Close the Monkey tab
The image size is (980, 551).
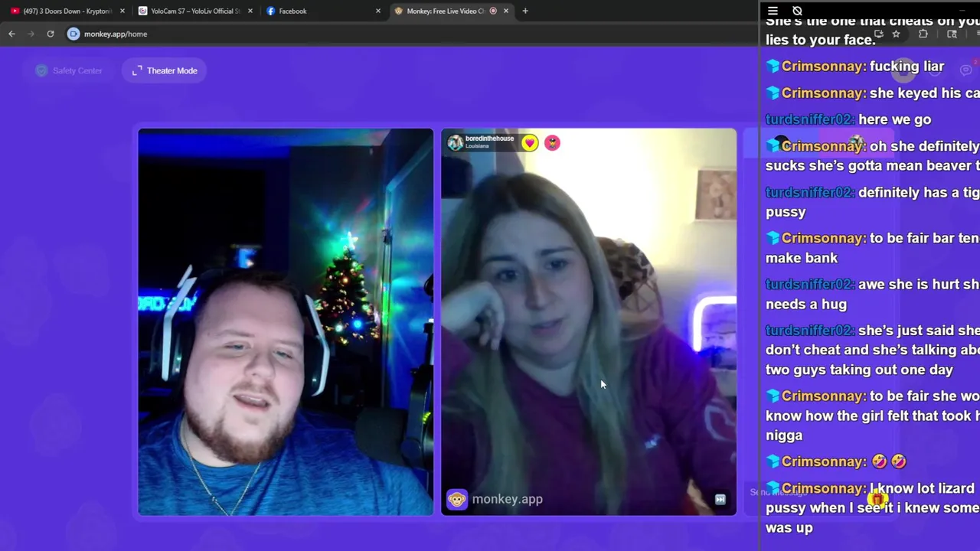pyautogui.click(x=505, y=11)
